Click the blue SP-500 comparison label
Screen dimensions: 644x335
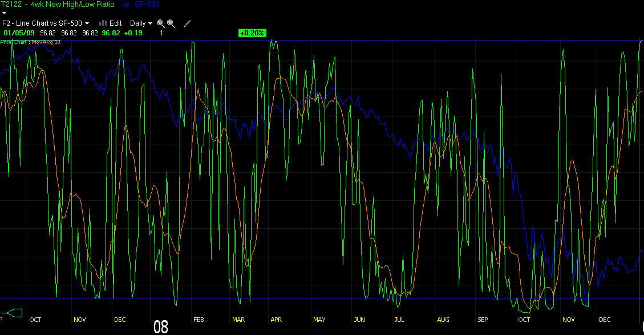147,5
